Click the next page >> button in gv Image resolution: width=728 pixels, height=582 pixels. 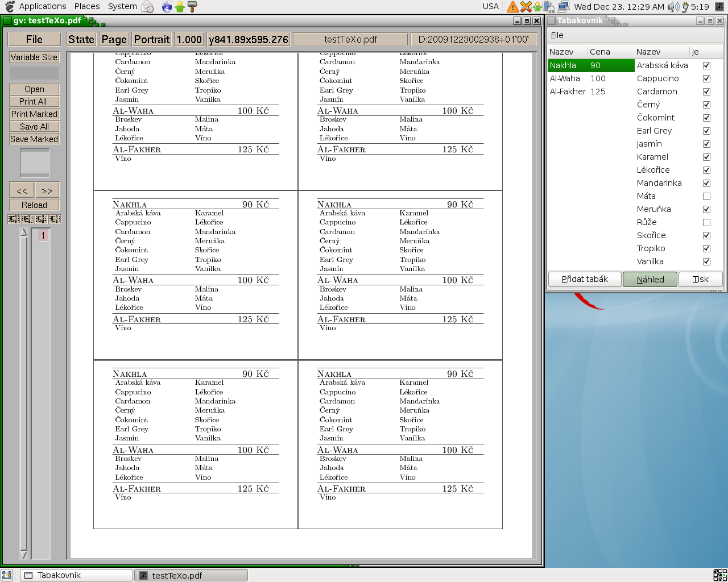(x=47, y=190)
